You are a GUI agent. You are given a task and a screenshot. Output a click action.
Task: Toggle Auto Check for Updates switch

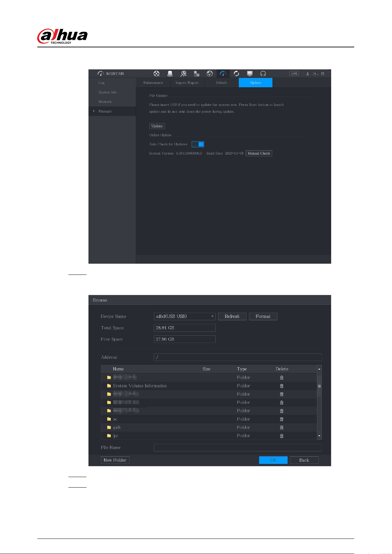coord(198,144)
